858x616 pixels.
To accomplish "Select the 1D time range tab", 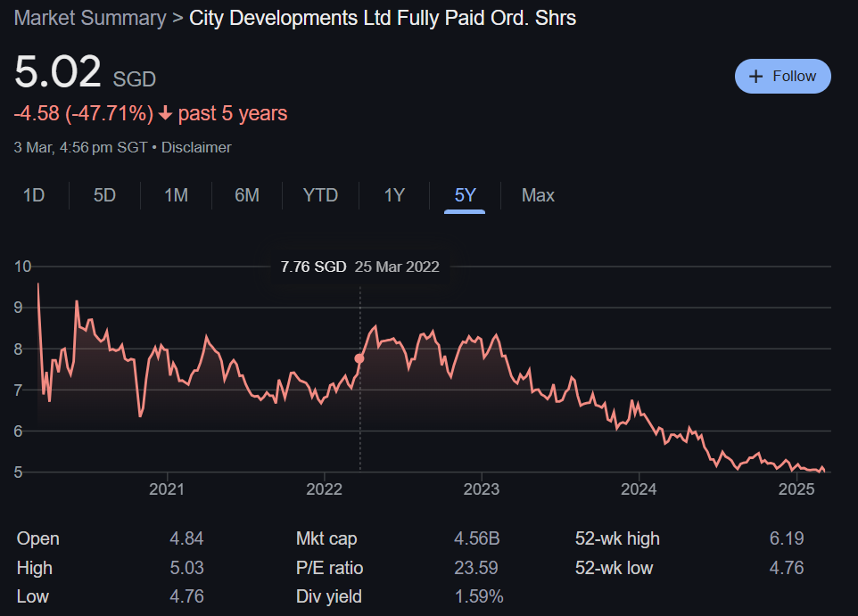I will pos(34,195).
